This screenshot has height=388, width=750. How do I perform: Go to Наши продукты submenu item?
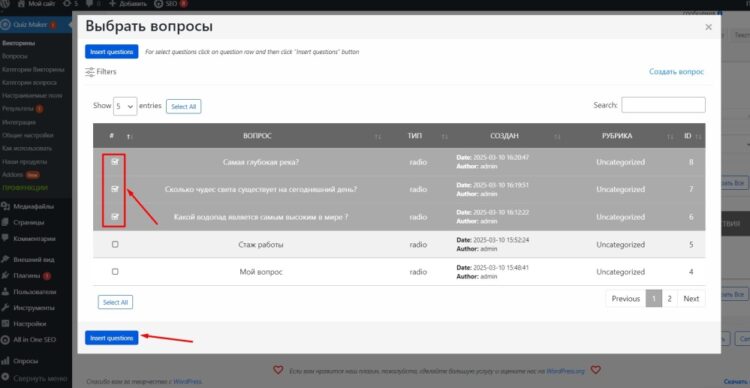24,162
